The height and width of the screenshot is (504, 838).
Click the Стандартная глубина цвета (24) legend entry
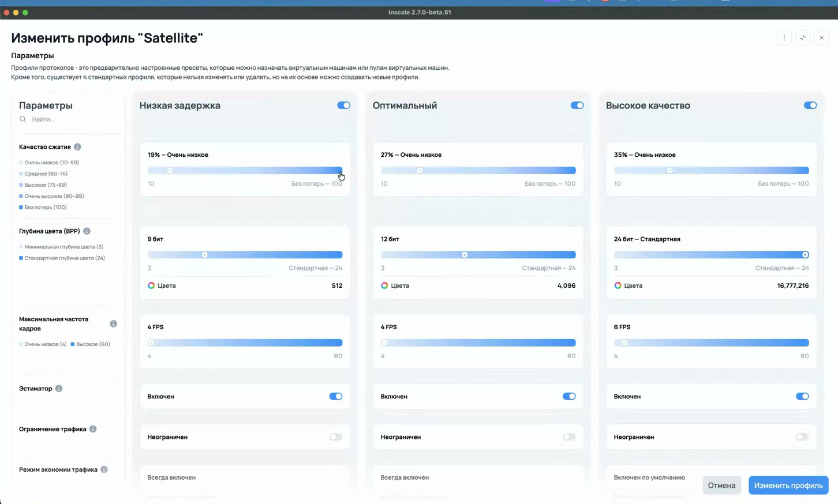(62, 258)
